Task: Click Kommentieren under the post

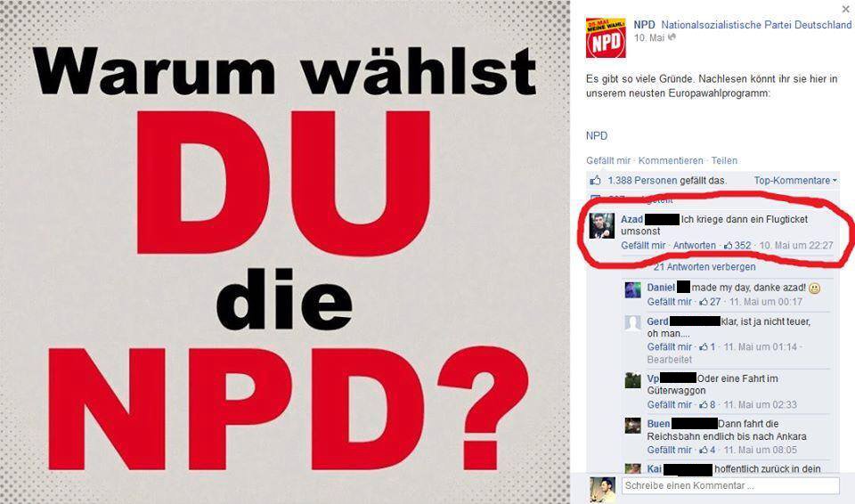Action: click(671, 160)
